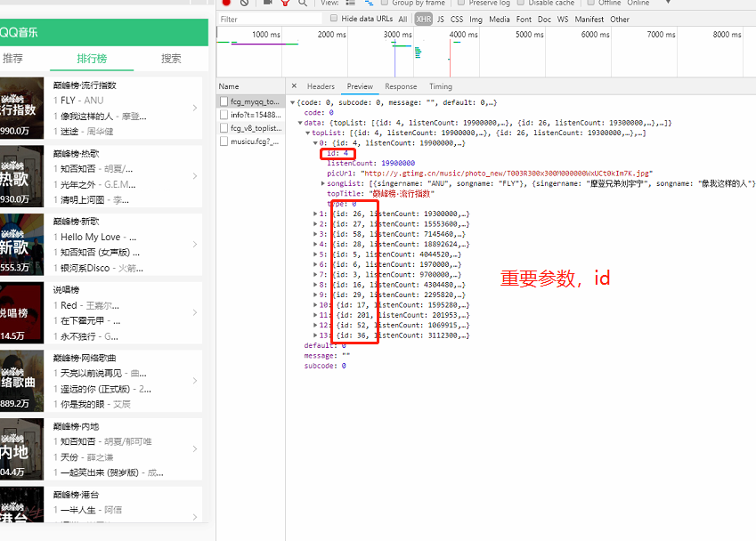Tick the checkbox beside fcg_myqq_to... request

(224, 101)
